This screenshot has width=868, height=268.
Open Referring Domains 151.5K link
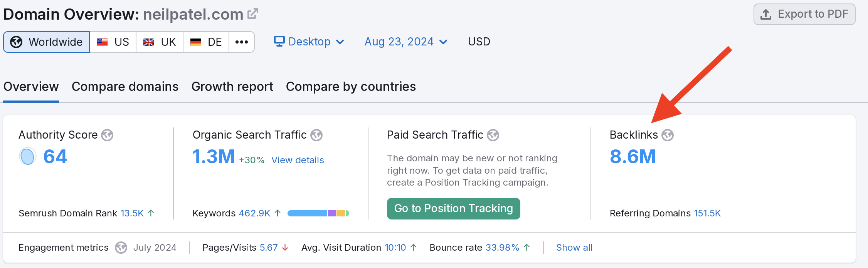pyautogui.click(x=707, y=213)
